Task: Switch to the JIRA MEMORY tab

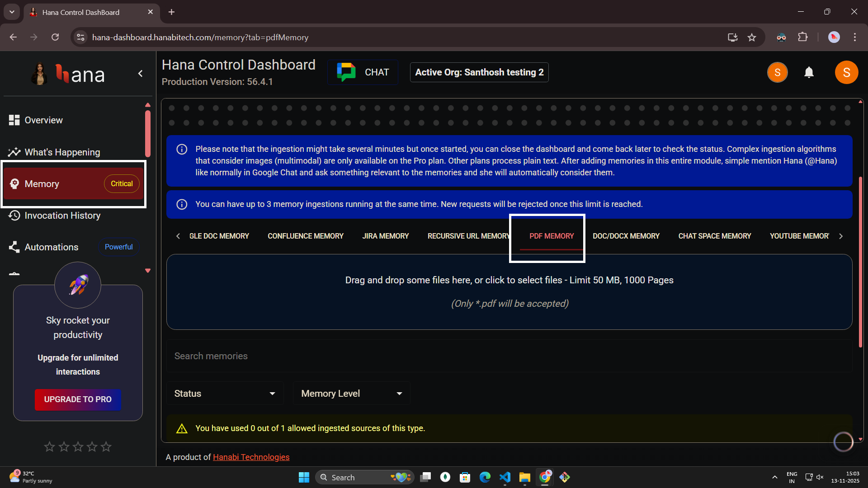Action: tap(386, 236)
